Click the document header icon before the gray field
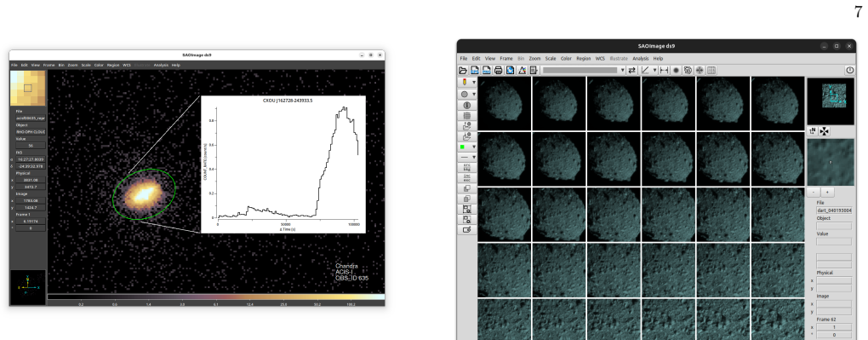The width and height of the screenshot is (868, 340). pyautogui.click(x=534, y=71)
